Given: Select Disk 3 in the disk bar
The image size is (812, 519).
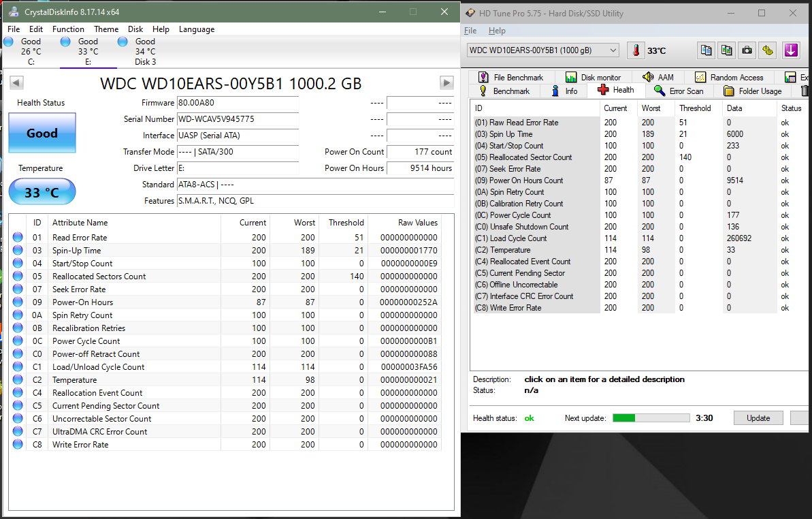Looking at the screenshot, I should 144,51.
